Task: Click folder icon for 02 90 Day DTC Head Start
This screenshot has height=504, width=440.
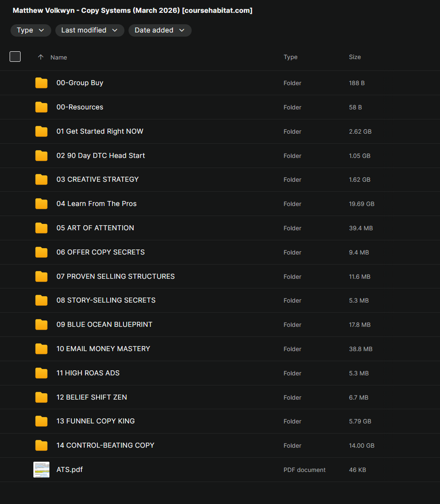Action: pos(42,156)
